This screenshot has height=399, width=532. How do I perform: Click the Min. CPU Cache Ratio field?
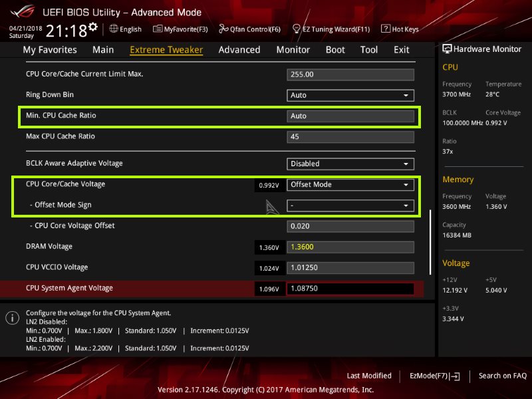(350, 116)
